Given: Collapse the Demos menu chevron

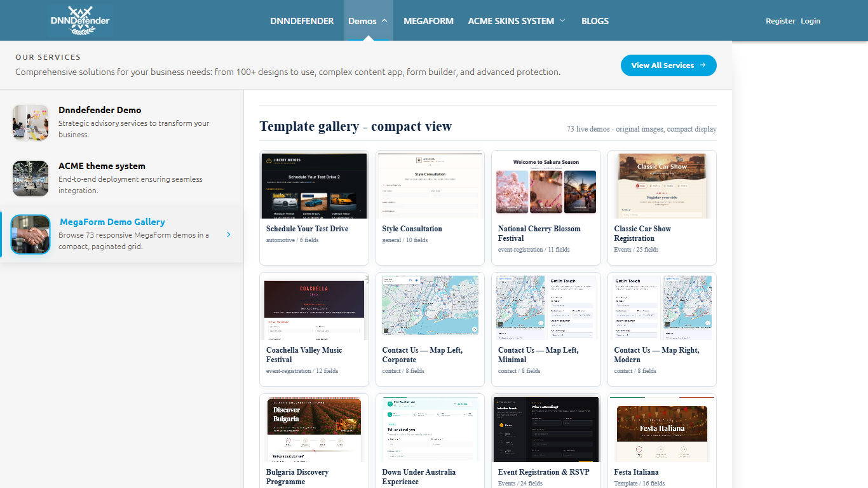Looking at the screenshot, I should coord(384,21).
